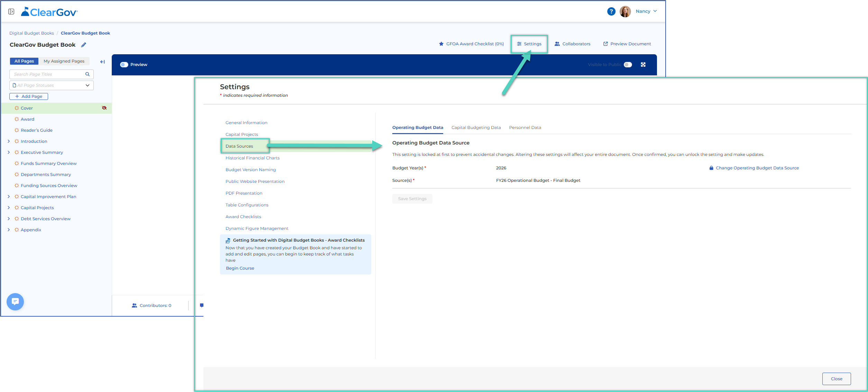
Task: Open the help question mark icon
Action: [611, 11]
